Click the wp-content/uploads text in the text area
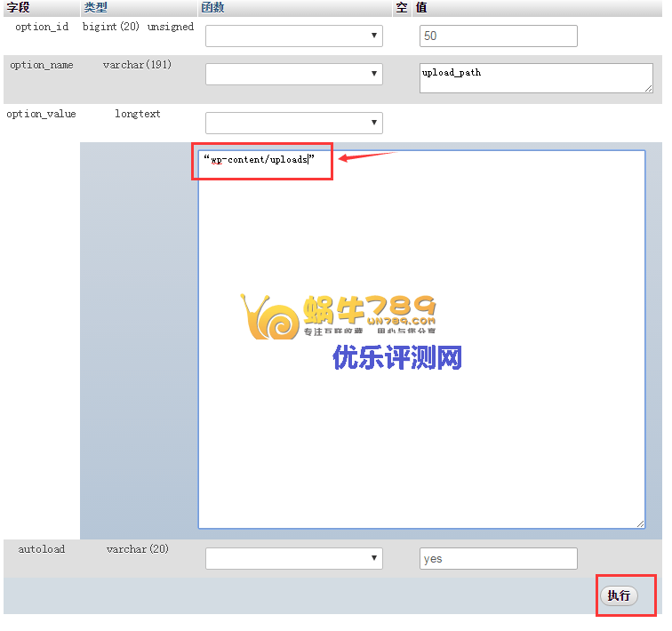Viewport: 672px width, 631px height. click(260, 160)
